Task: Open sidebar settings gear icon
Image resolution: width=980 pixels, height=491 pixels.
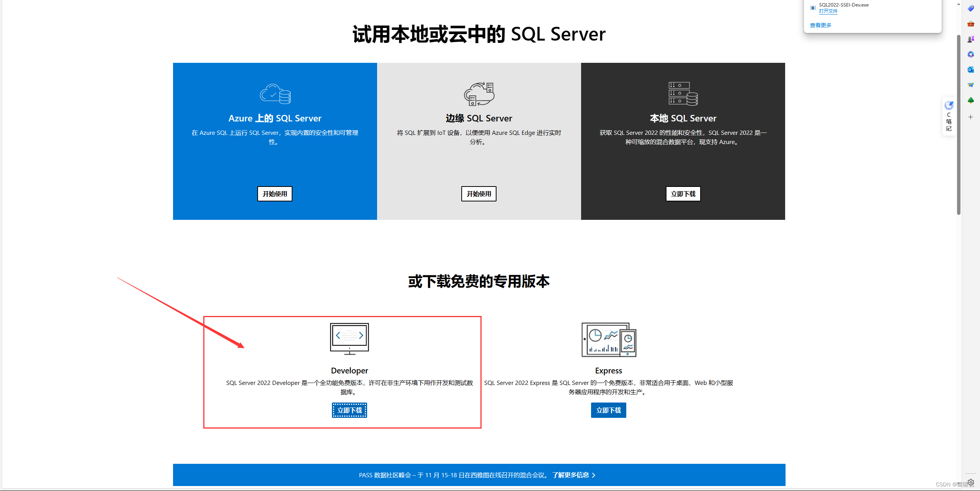Action: pos(970,482)
